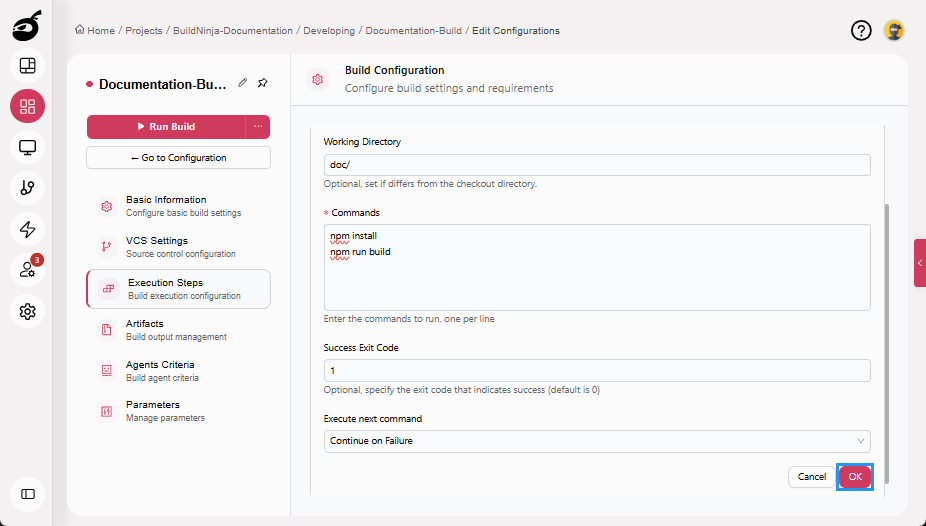Click the pencil edit name icon
Viewport: 926px width, 526px height.
(243, 83)
